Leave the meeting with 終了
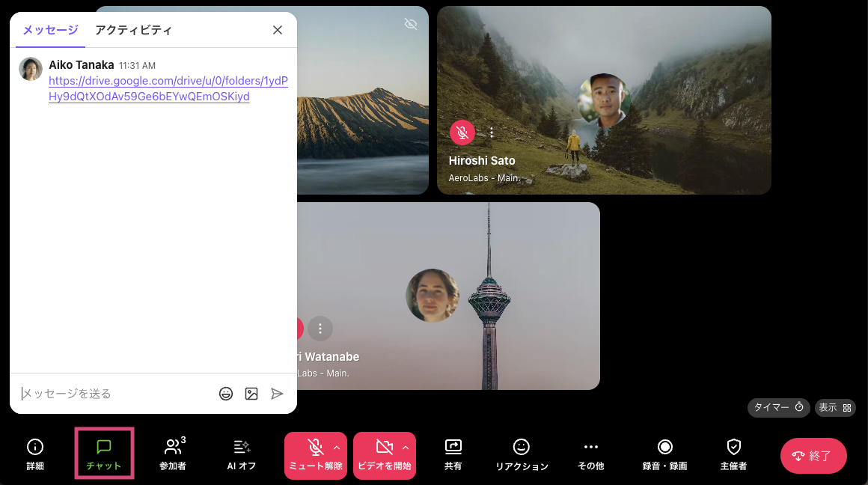Viewport: 868px width, 485px height. pyautogui.click(x=813, y=455)
